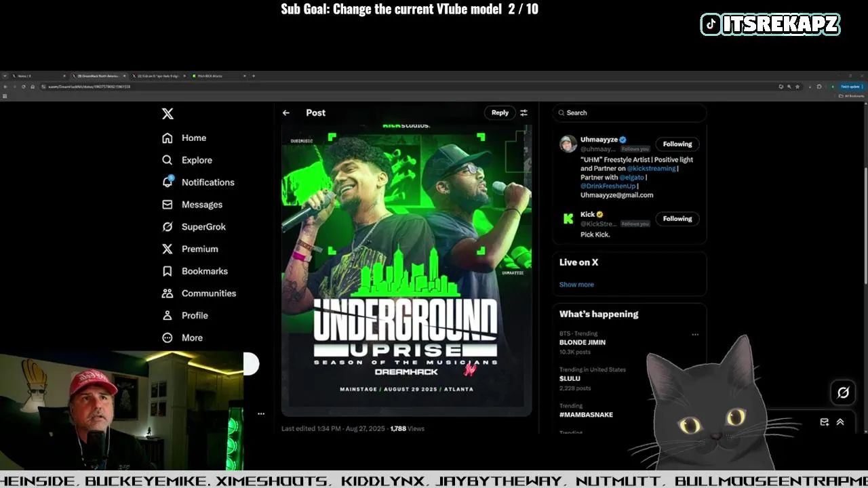The image size is (868, 488).
Task: Go back using the Post header arrow
Action: tap(286, 113)
